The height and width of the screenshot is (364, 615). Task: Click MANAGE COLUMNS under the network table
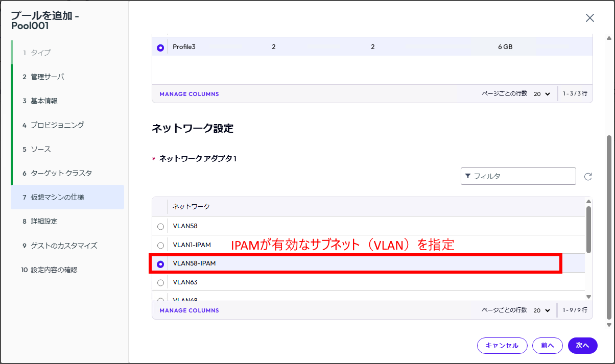(189, 310)
